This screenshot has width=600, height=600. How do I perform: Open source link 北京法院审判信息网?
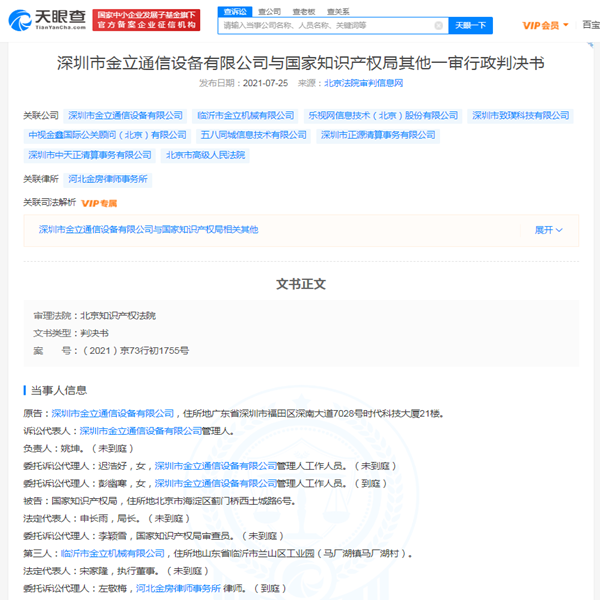pos(364,83)
